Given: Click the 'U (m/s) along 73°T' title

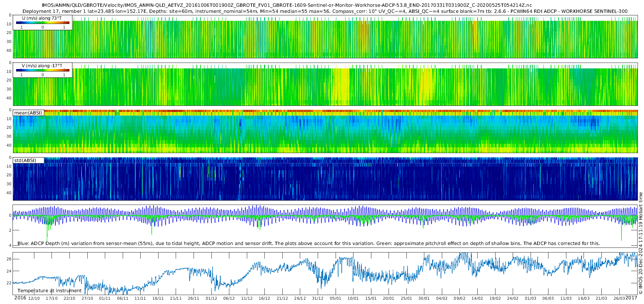Looking at the screenshot, I should tap(42, 18).
